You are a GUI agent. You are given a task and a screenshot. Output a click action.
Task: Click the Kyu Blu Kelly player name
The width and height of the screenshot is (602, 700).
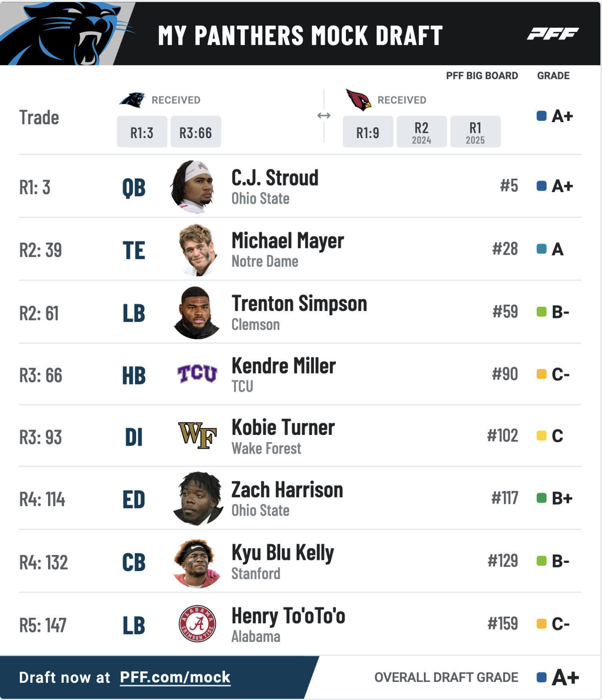click(283, 553)
